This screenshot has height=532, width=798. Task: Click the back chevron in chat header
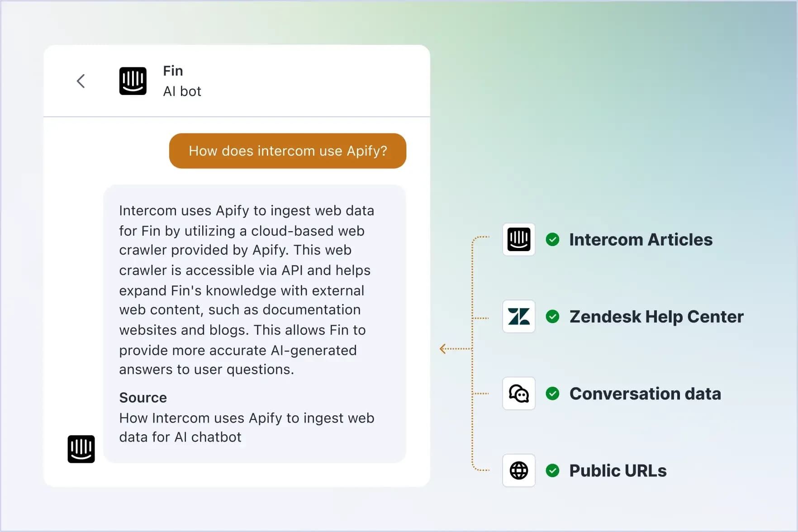(81, 81)
